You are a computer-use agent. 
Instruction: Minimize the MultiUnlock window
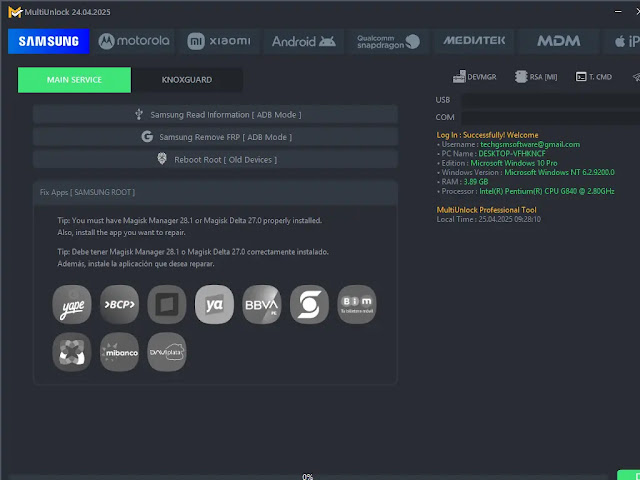pos(618,12)
